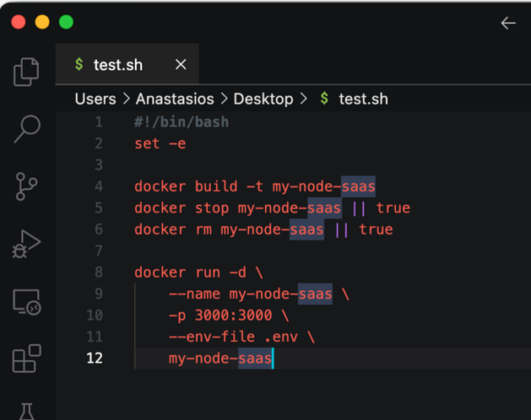
Task: Click the macOS green fullscreen button
Action: coord(66,23)
